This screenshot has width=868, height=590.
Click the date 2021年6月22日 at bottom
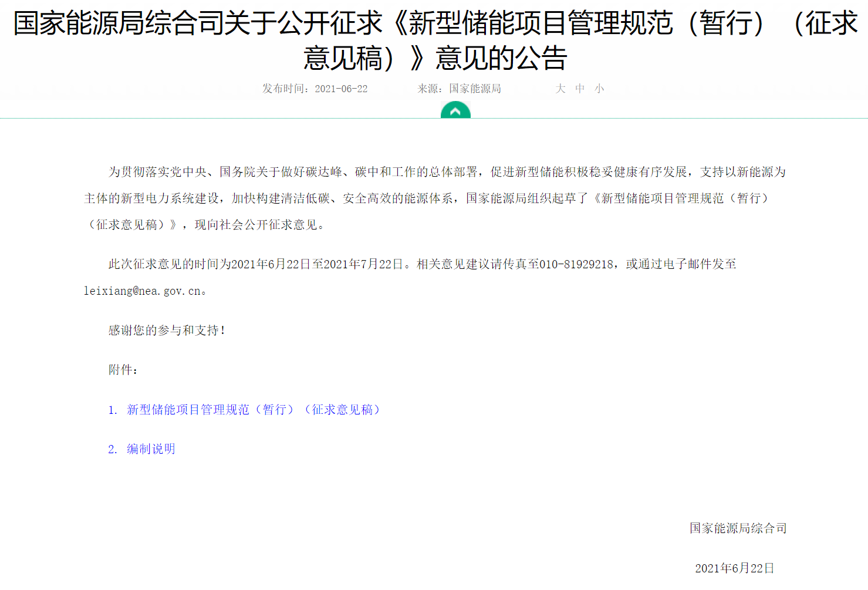pyautogui.click(x=735, y=568)
